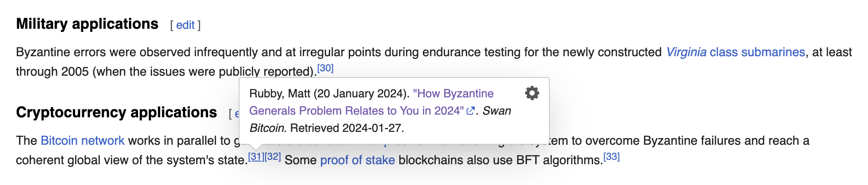Click footnote reference [31]
Image resolution: width=868 pixels, height=185 pixels.
pos(256,157)
